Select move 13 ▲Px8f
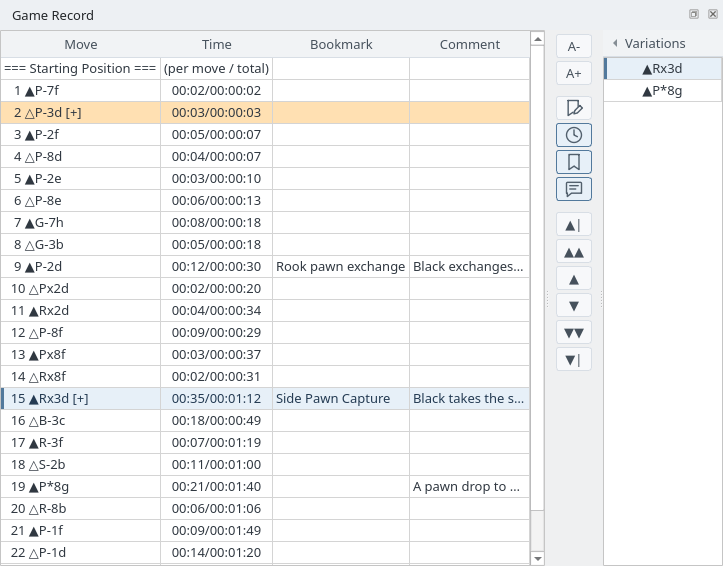Screen dimensions: 723x566 point(265,354)
